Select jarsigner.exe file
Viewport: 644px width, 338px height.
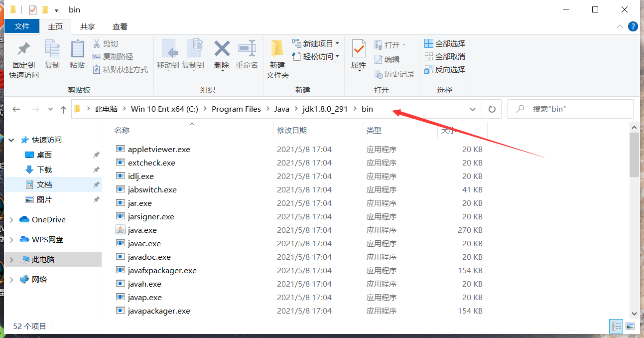point(151,216)
